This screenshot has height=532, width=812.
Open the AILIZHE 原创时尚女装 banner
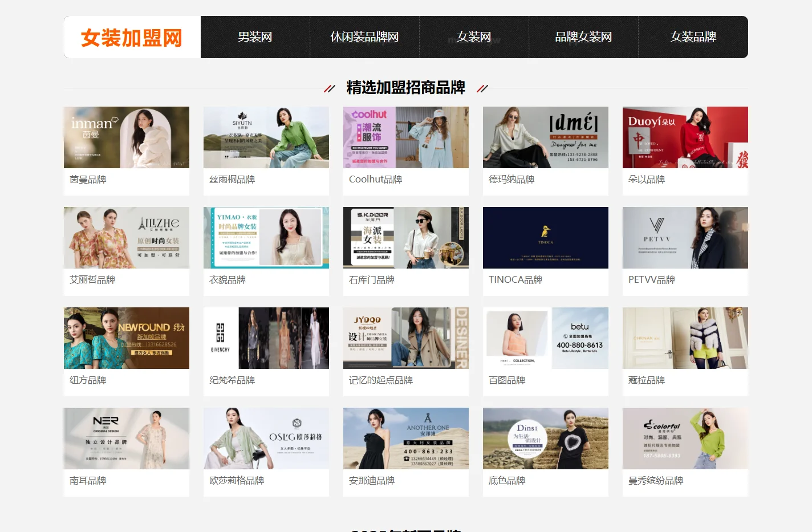[127, 238]
